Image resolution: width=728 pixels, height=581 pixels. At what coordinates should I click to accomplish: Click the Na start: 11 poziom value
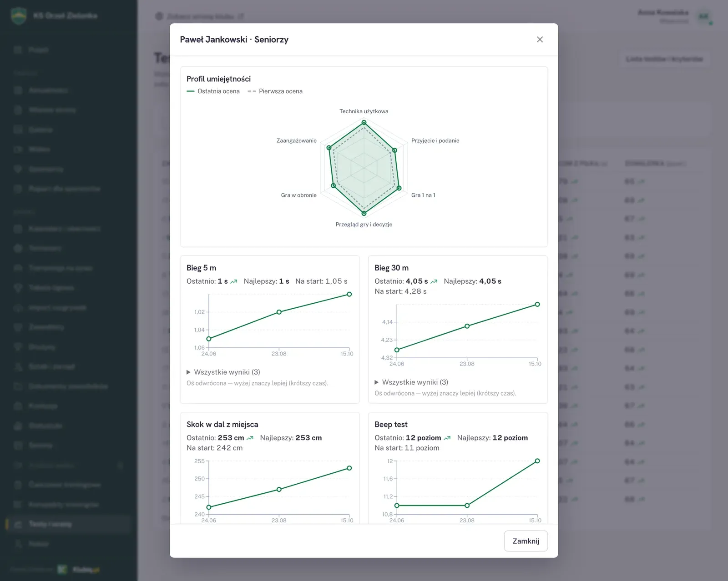tap(407, 448)
